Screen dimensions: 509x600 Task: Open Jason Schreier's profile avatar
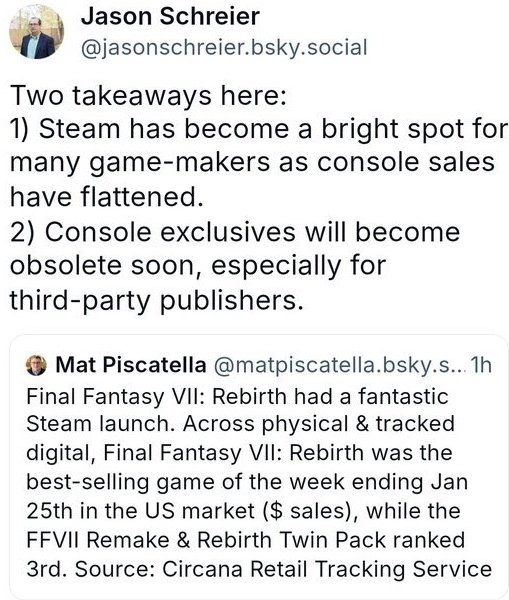36,32
